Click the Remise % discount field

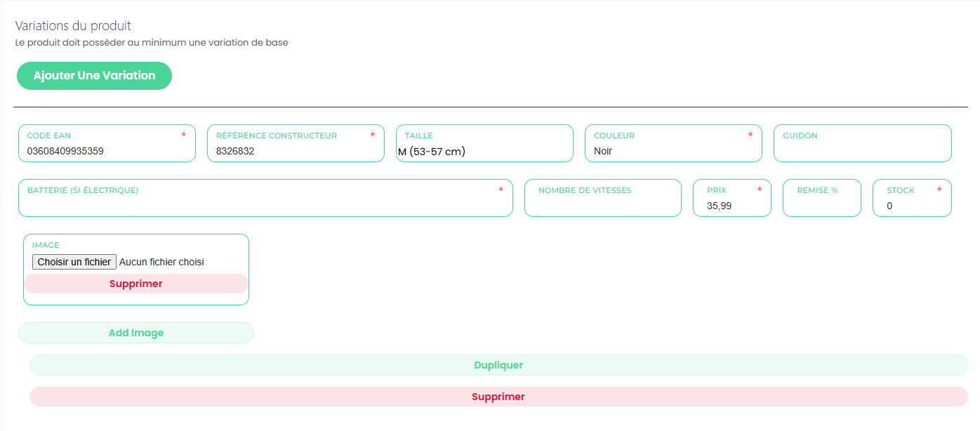coord(821,204)
